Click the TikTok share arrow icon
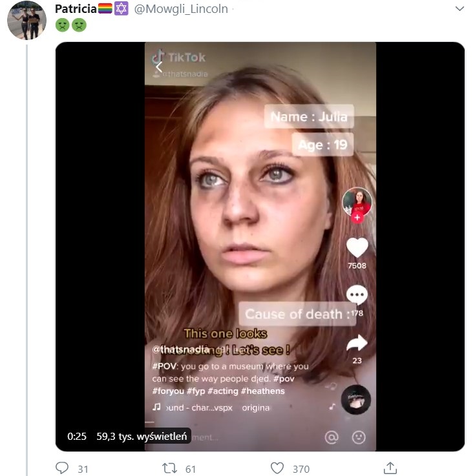This screenshot has height=476, width=475. (x=357, y=343)
